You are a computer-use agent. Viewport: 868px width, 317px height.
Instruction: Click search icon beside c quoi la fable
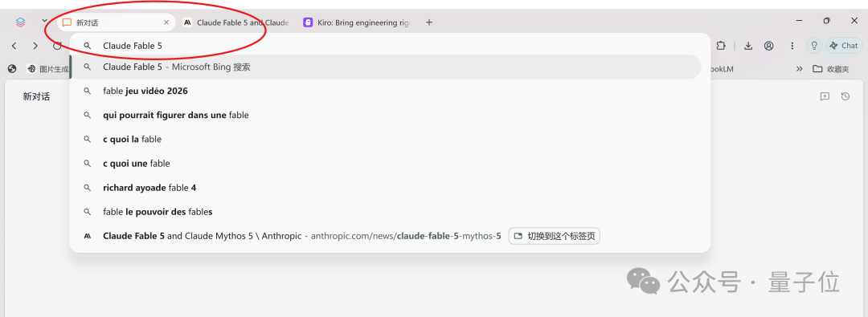coord(87,140)
